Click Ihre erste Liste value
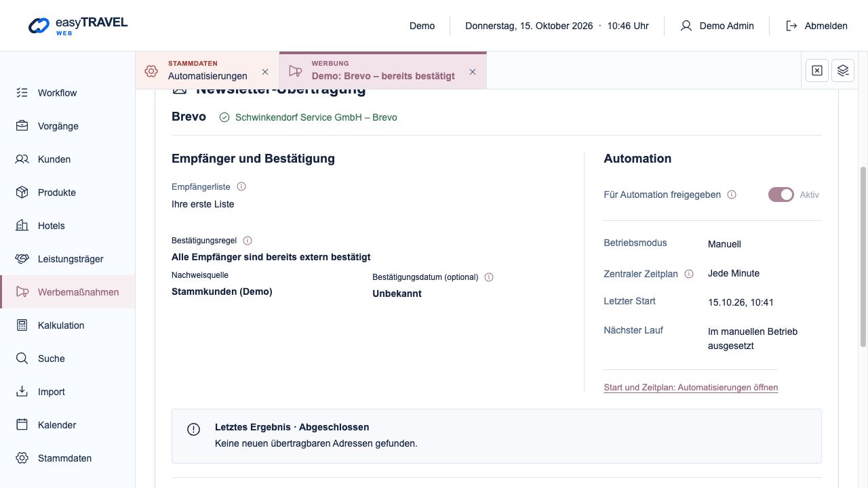Image resolution: width=868 pixels, height=488 pixels. [x=203, y=204]
